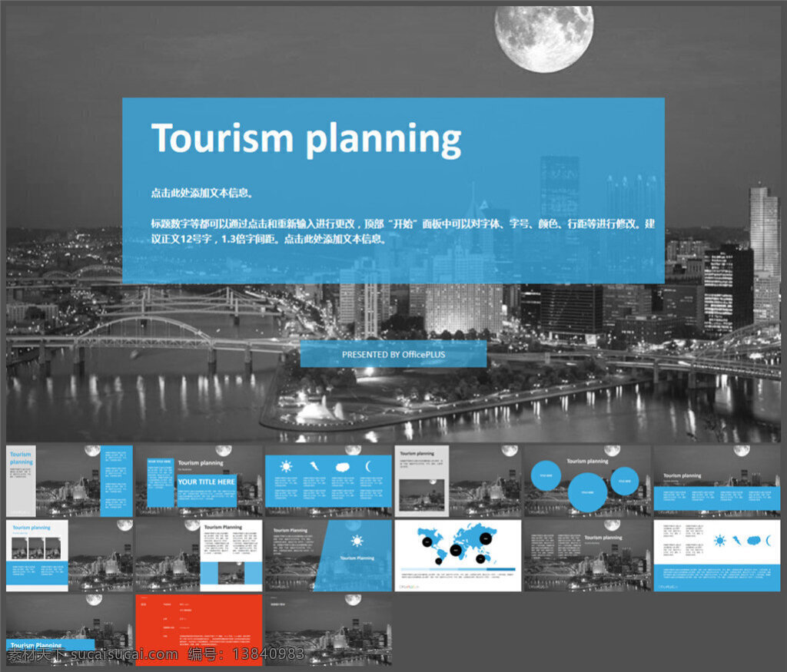Click the cloud icon in the weather slide
Viewport: 787px width, 672px height.
point(342,468)
